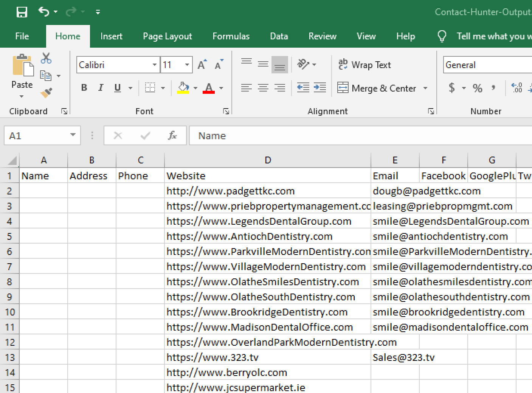Customize Quick Access Toolbar dropdown
532x393 pixels.
click(98, 12)
